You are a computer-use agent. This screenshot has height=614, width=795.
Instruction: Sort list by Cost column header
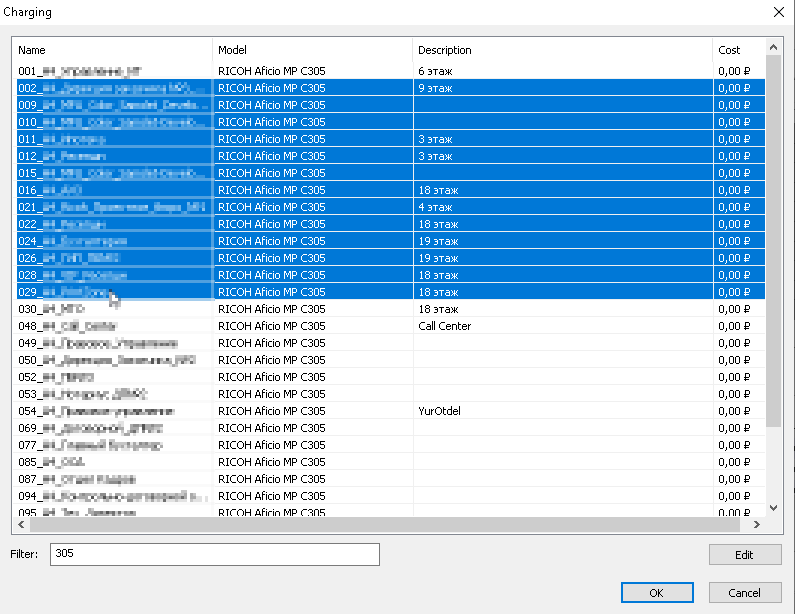coord(738,50)
